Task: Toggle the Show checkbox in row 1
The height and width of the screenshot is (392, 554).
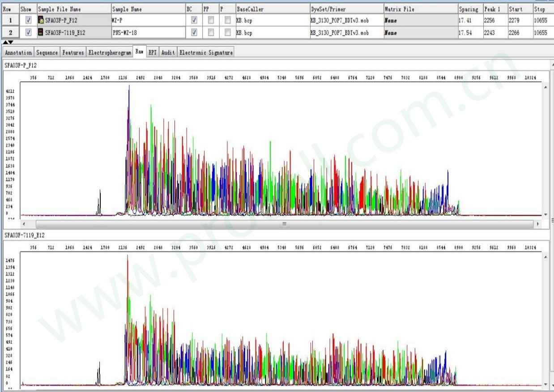Action: coord(29,20)
